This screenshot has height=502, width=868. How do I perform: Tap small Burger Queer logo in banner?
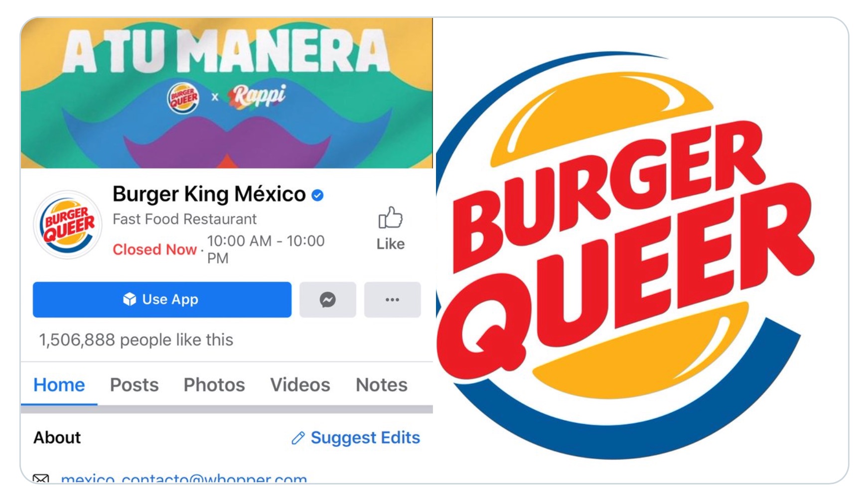pyautogui.click(x=183, y=98)
